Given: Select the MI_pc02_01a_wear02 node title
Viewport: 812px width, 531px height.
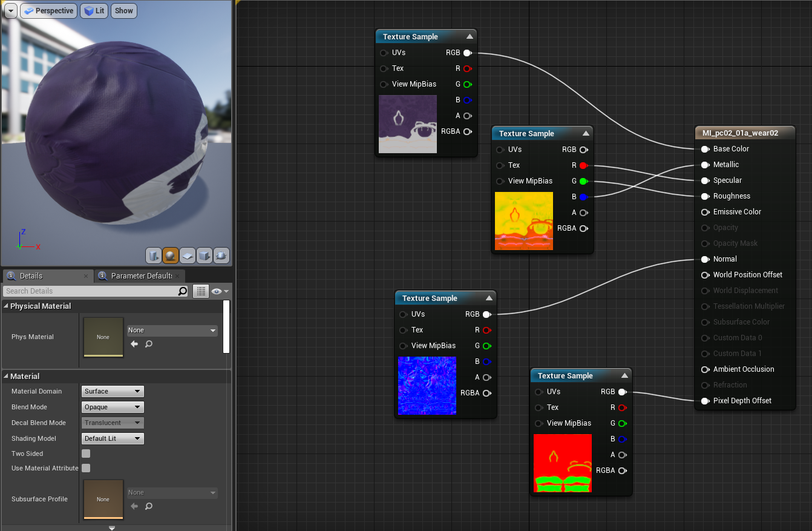Looking at the screenshot, I should [x=739, y=133].
